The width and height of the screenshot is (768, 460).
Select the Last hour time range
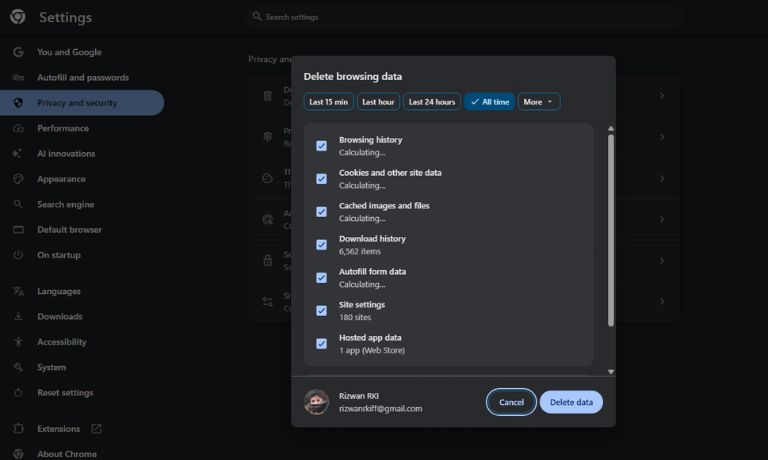point(378,102)
